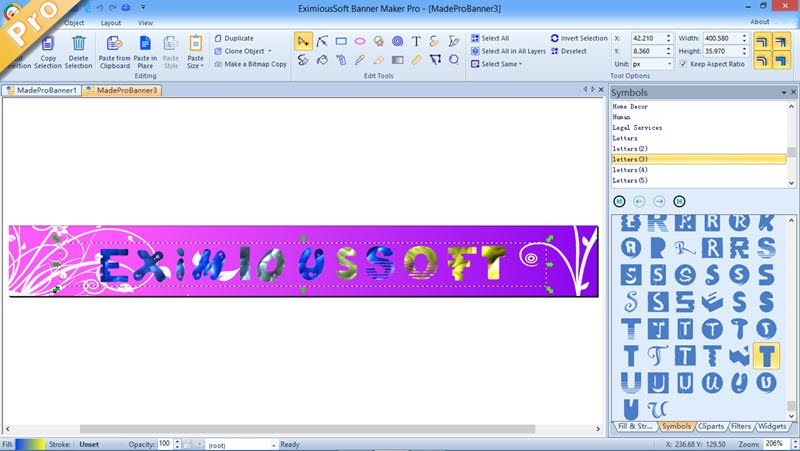Click the Fill color swatch in status bar
The image size is (800, 451).
30,444
